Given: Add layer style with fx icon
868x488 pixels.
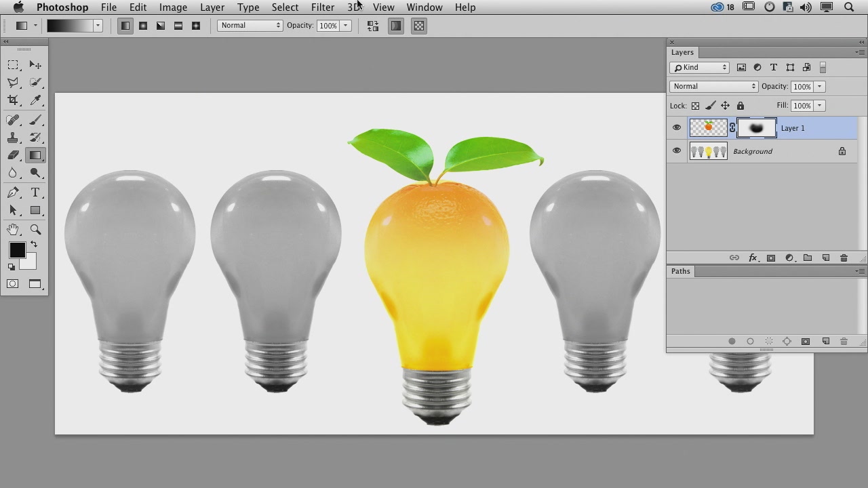Looking at the screenshot, I should [753, 258].
